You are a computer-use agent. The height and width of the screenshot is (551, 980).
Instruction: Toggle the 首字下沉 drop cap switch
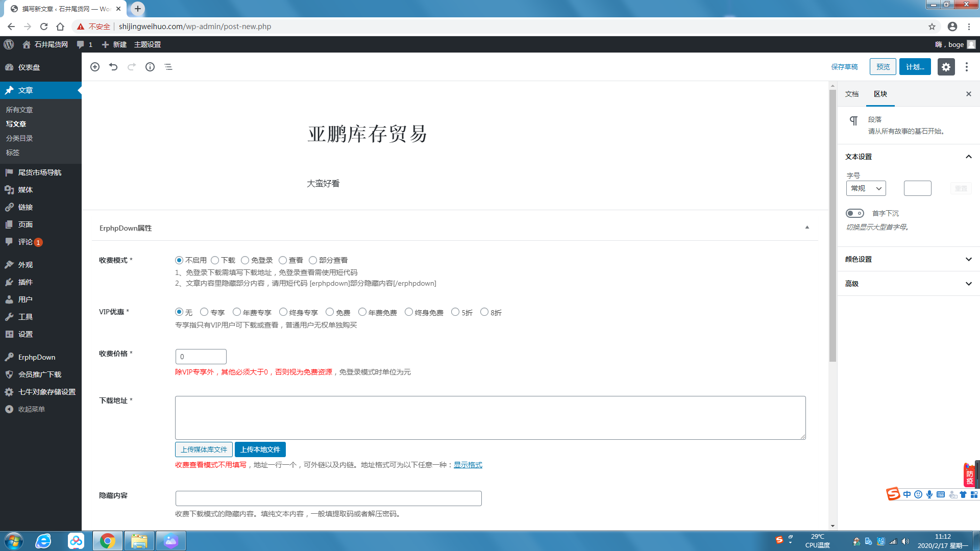tap(855, 213)
